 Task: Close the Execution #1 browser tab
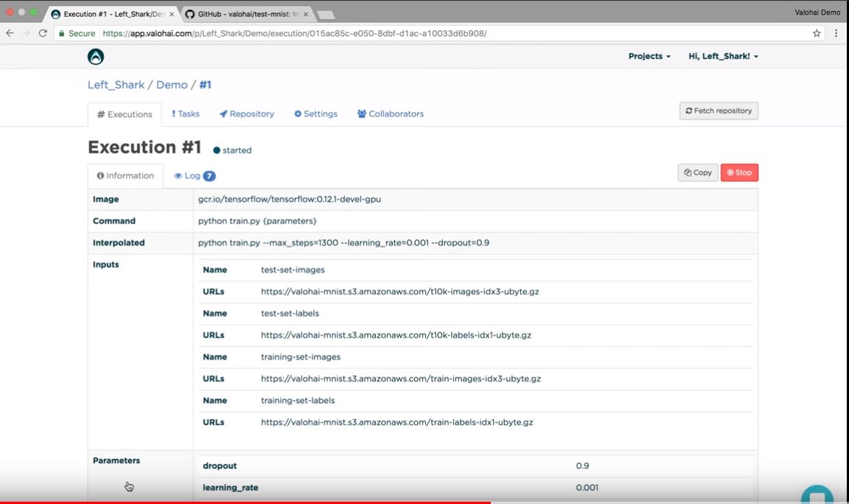tap(172, 14)
